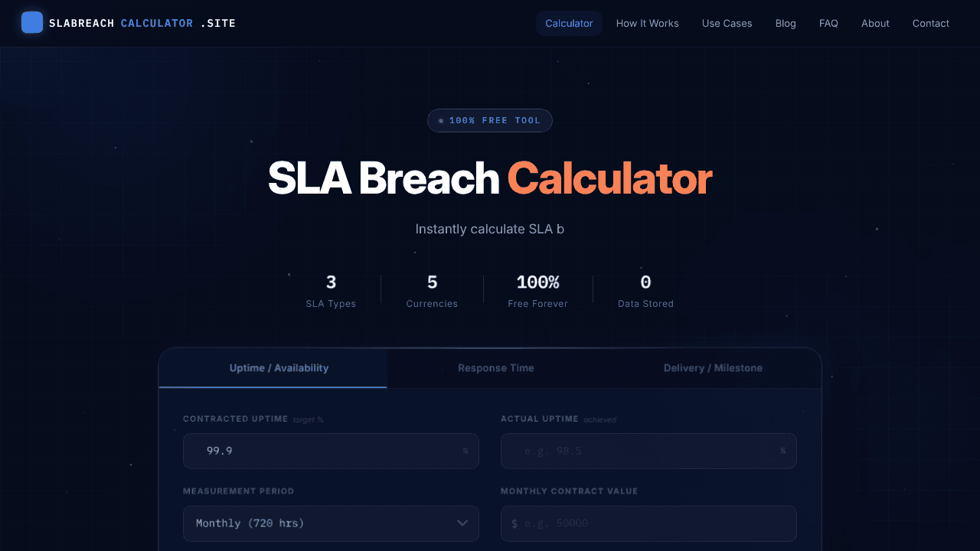Click the 100% FREE TOOL badge
This screenshot has width=980, height=551.
(490, 120)
